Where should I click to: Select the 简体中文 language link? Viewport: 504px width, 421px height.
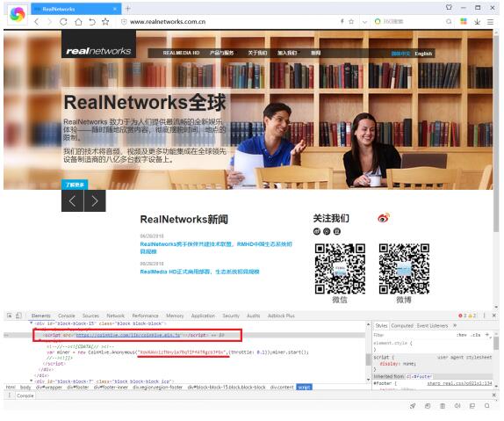click(400, 54)
